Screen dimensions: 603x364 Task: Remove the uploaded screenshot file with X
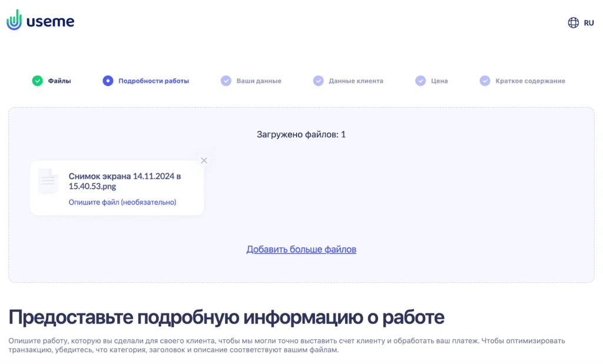(x=204, y=160)
